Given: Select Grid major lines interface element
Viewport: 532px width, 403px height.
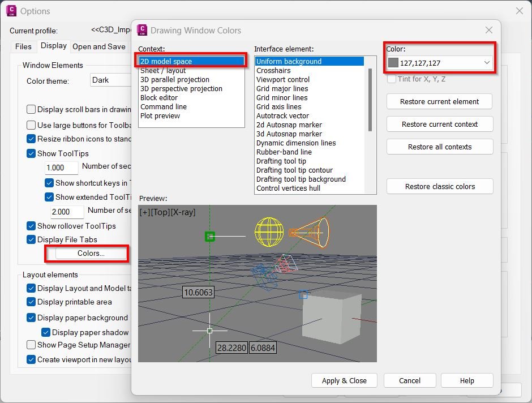Looking at the screenshot, I should [282, 89].
